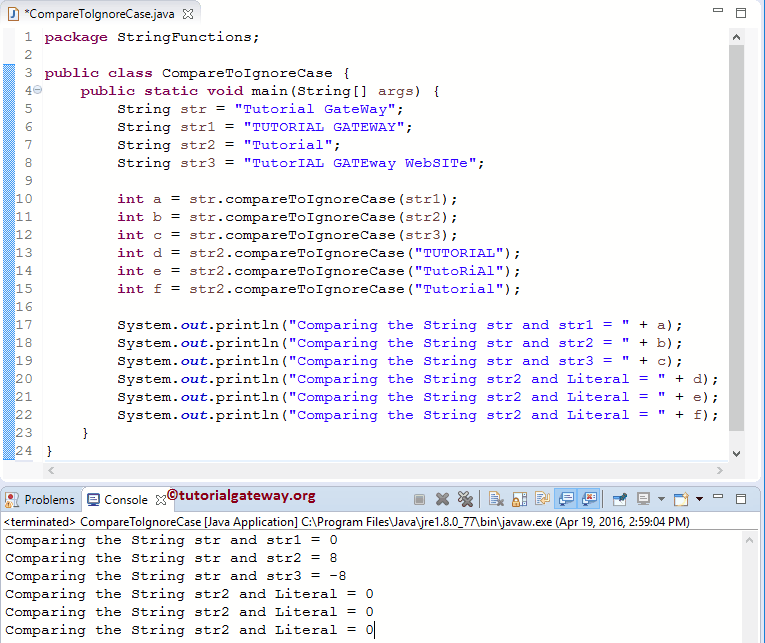
Task: Click console output line ending in "str1 = 0"
Action: coord(171,540)
